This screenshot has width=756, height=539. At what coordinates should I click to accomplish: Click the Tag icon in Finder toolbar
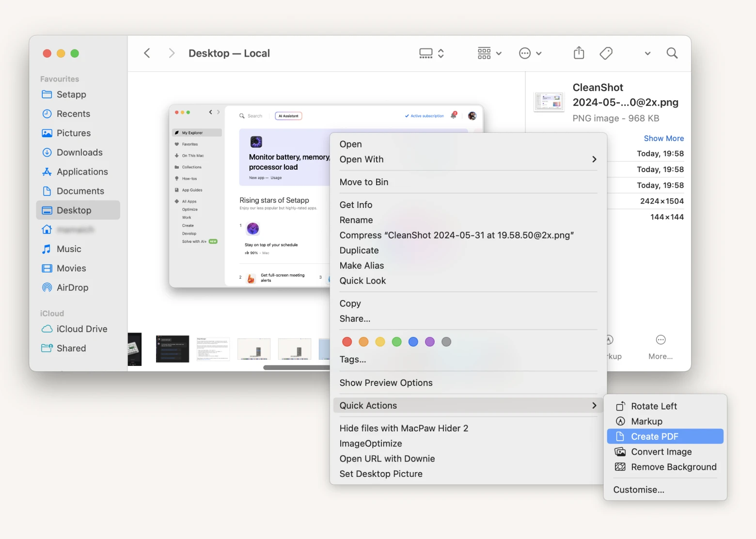tap(606, 53)
